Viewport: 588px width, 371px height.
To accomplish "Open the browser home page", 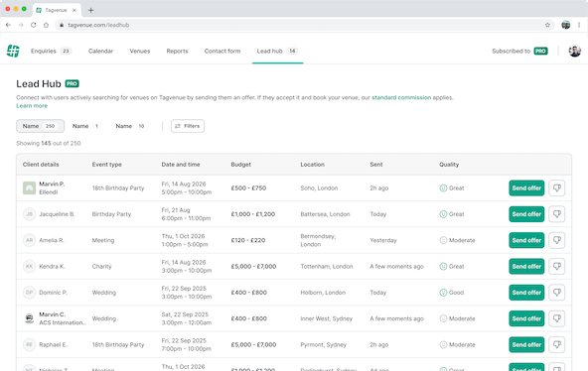I will pos(46,25).
